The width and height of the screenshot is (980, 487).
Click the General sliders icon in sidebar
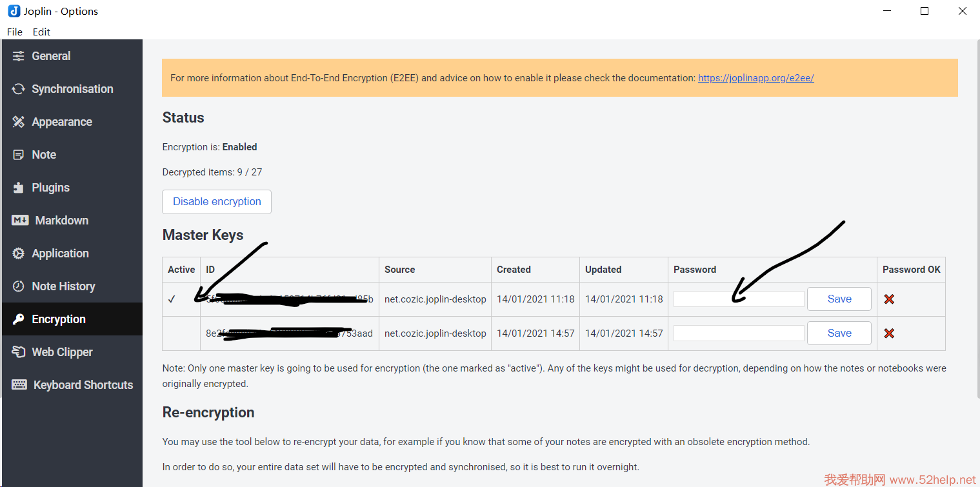[x=19, y=56]
